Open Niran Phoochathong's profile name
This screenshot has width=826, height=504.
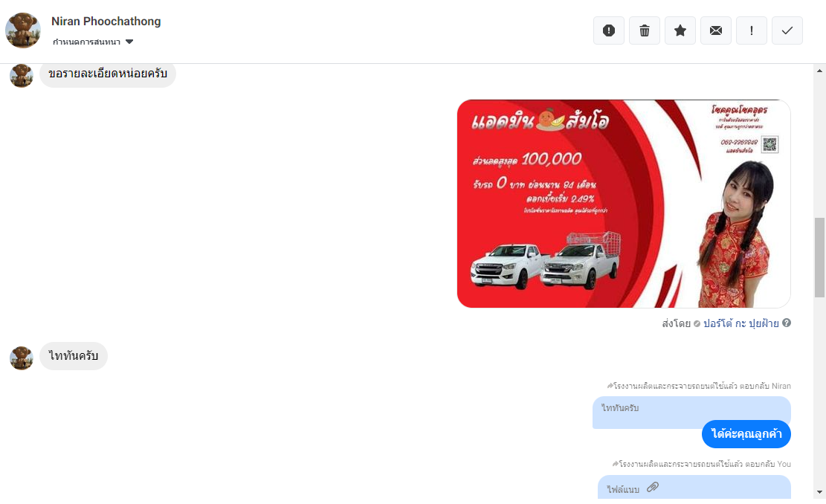pos(106,22)
